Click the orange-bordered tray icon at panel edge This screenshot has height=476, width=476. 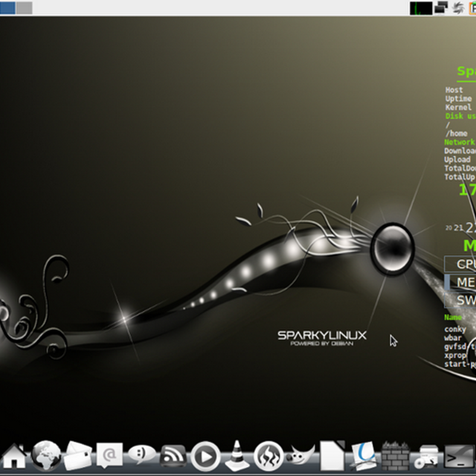tap(472, 8)
